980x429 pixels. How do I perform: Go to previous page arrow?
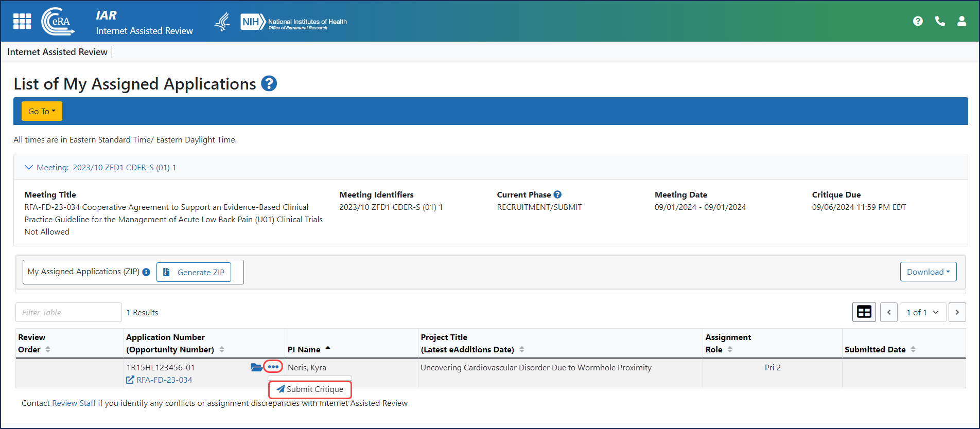coord(889,312)
